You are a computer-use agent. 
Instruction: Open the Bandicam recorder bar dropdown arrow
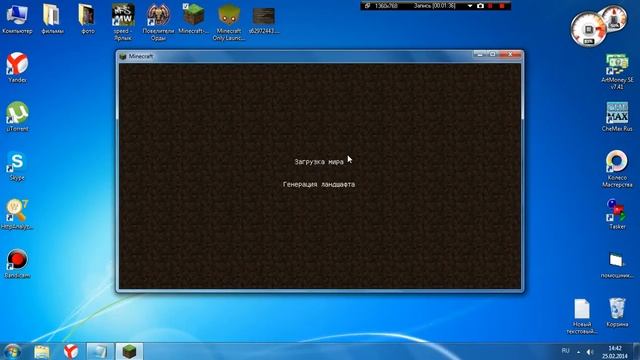coord(470,6)
